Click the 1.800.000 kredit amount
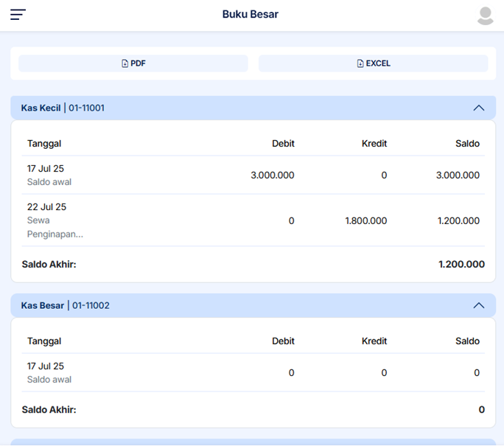504x446 pixels. [365, 220]
